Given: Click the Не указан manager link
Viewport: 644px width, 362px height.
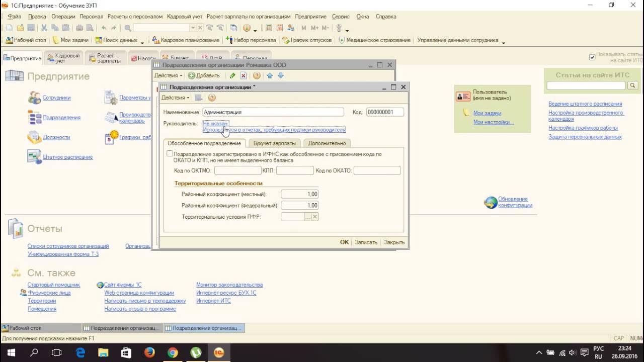Looking at the screenshot, I should click(x=215, y=123).
